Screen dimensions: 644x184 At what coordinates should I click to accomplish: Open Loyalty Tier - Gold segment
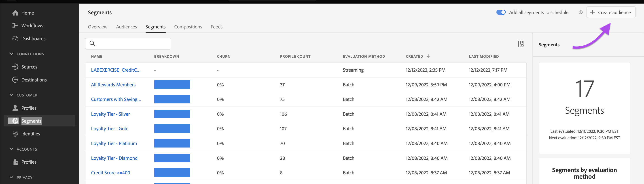click(110, 128)
